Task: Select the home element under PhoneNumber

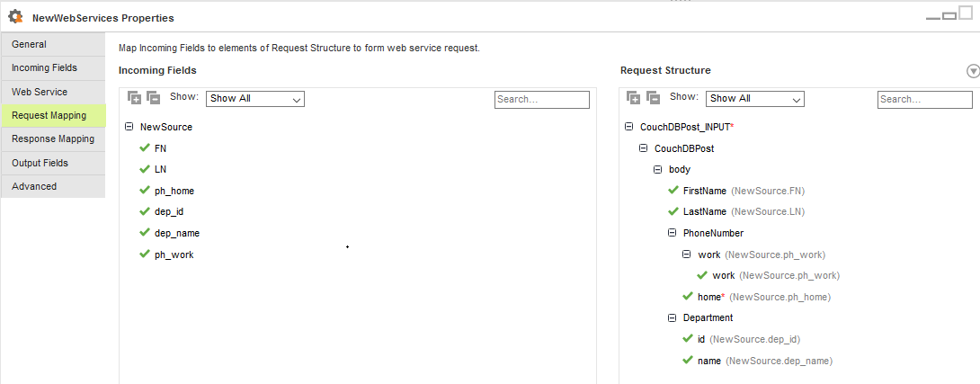Action: 709,297
